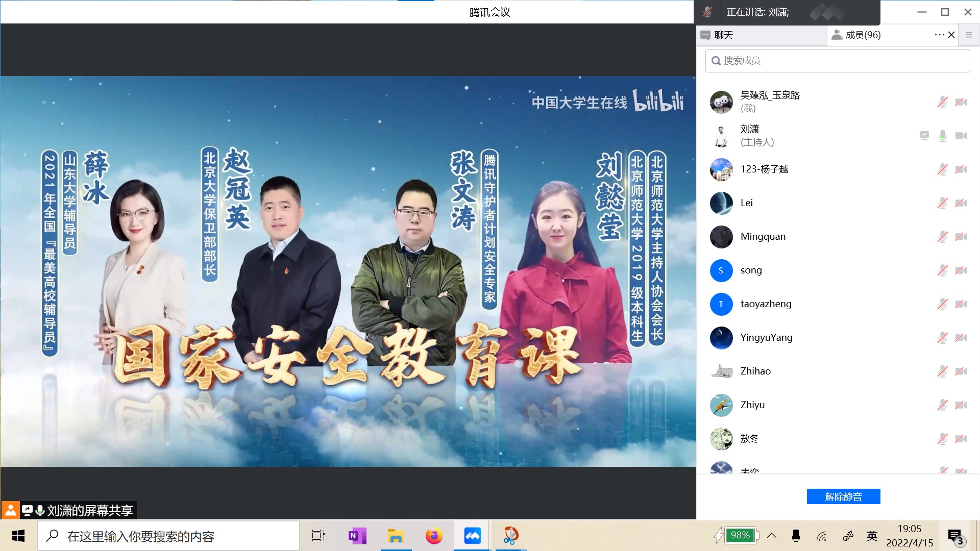Click host 刘潇's camera icon

(x=961, y=136)
